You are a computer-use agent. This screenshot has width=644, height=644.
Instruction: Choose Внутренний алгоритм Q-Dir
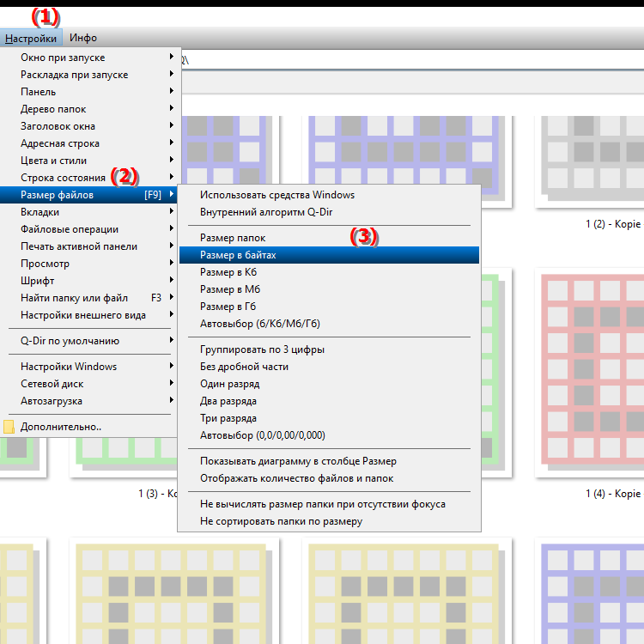[330, 212]
